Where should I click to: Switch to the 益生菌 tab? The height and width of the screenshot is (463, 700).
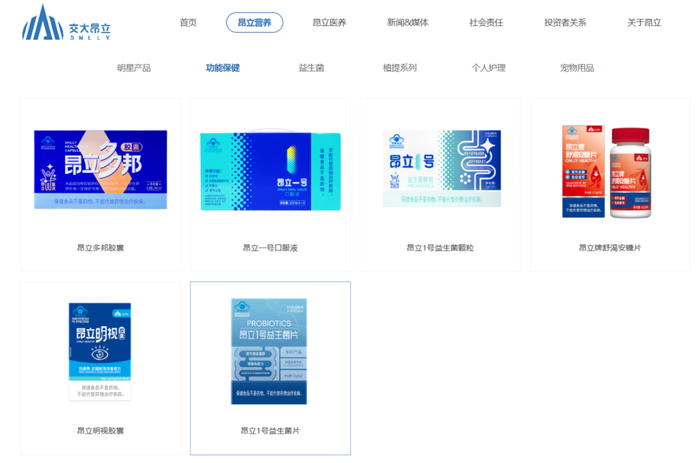coord(311,68)
